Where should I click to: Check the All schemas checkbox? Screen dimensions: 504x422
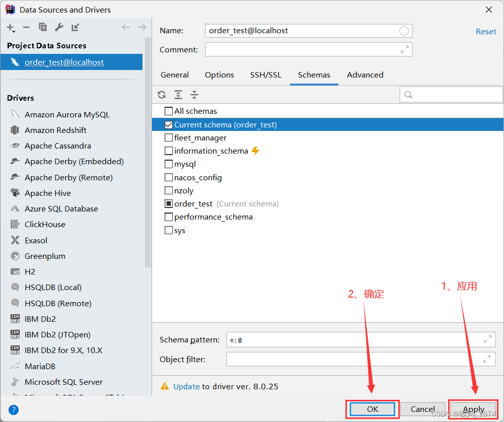pos(169,111)
